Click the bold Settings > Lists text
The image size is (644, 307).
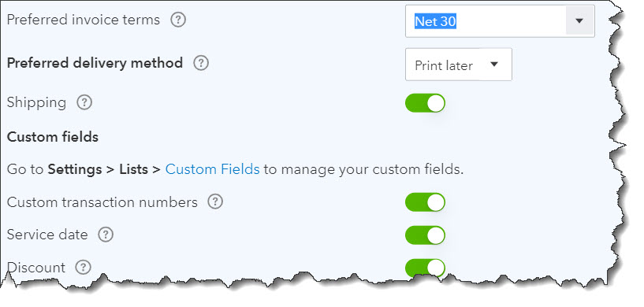click(x=98, y=169)
